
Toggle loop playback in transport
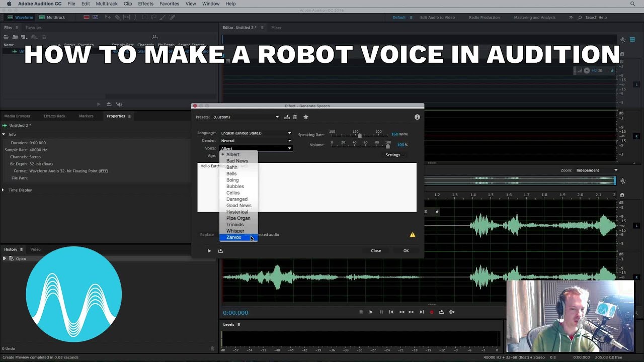(441, 312)
